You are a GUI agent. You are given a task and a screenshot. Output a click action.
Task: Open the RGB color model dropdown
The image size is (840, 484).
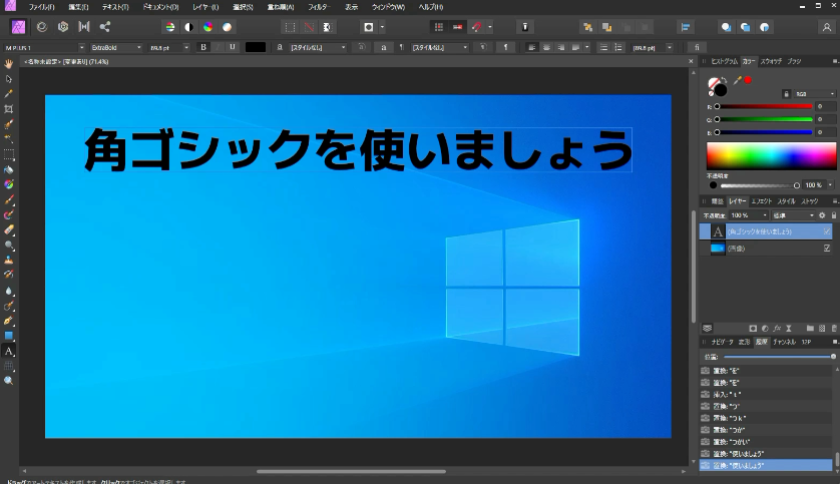[x=814, y=94]
